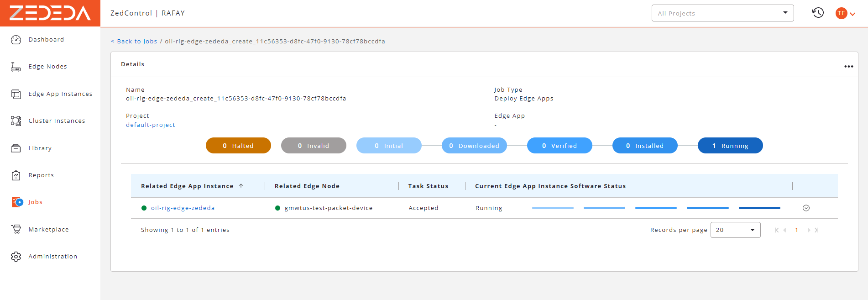Image resolution: width=868 pixels, height=300 pixels.
Task: Click the Initial status pill
Action: tap(389, 146)
